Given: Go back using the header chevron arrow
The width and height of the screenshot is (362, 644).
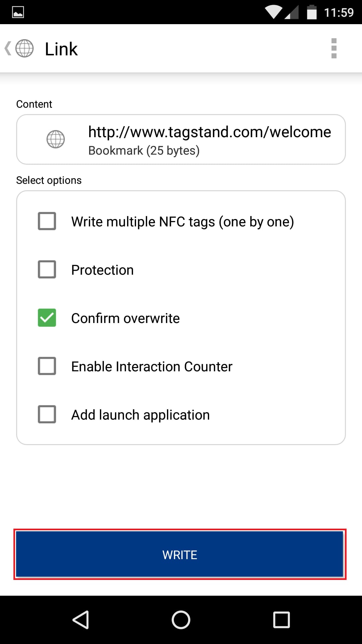Looking at the screenshot, I should pos(8,48).
